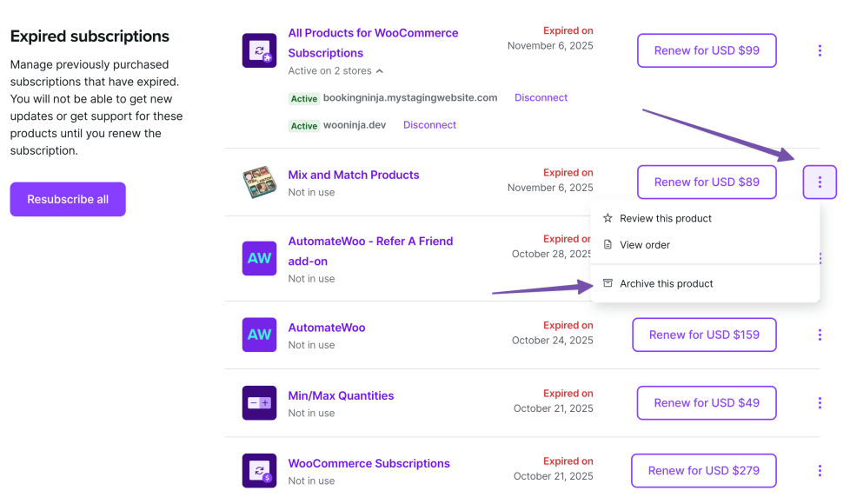This screenshot has height=504, width=850.
Task: Select Review this product menu item
Action: (x=666, y=218)
